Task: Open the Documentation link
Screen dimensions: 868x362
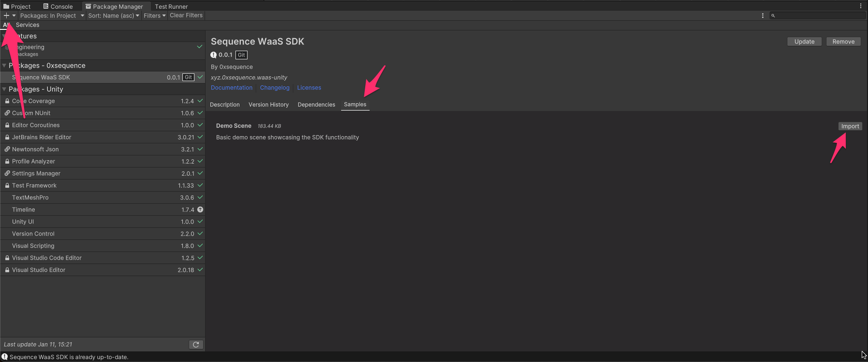Action: click(232, 88)
